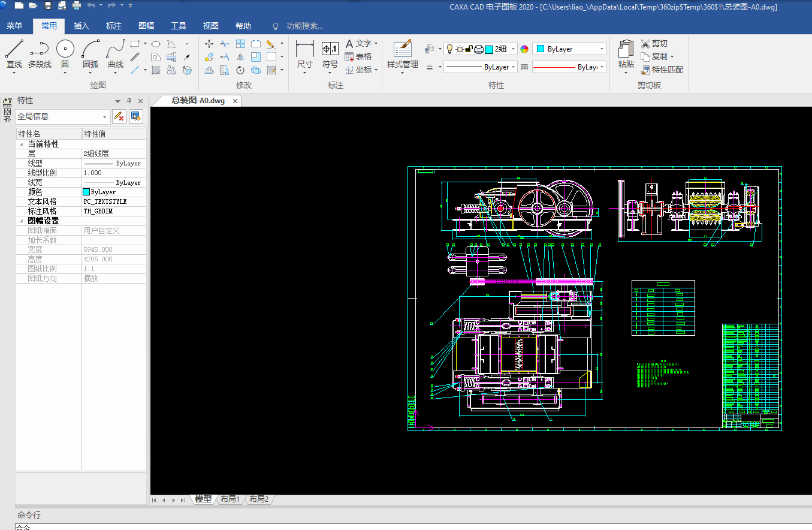Viewport: 812px width, 530px height.
Task: Open the 全局信息 selection dropdown
Action: [105, 117]
